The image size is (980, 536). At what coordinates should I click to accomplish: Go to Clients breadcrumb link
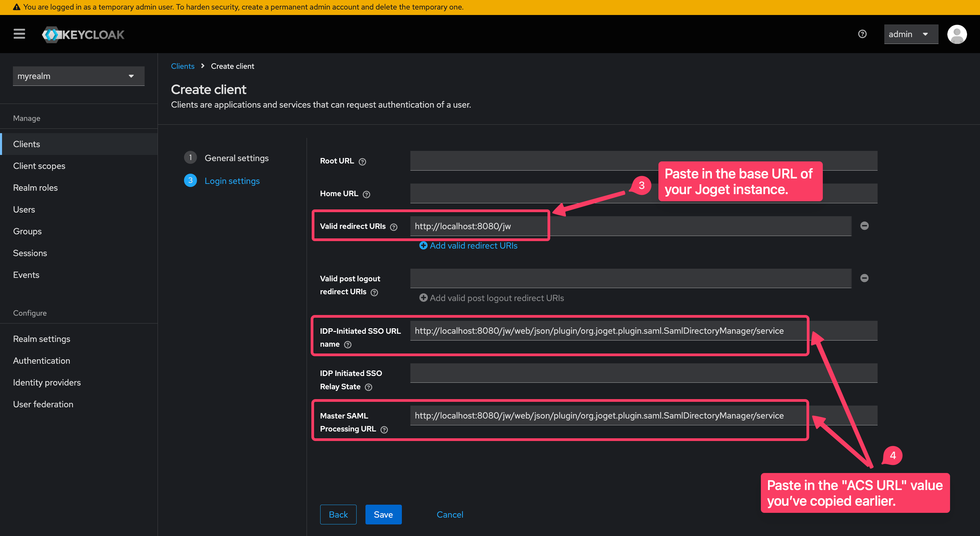[183, 66]
